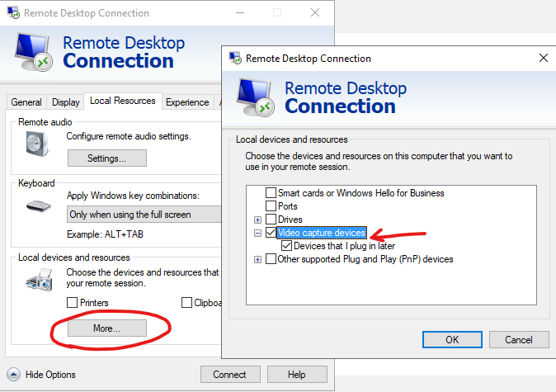556x392 pixels.
Task: Click the dialog title bar Remote Desktop icon
Action: coord(235,58)
